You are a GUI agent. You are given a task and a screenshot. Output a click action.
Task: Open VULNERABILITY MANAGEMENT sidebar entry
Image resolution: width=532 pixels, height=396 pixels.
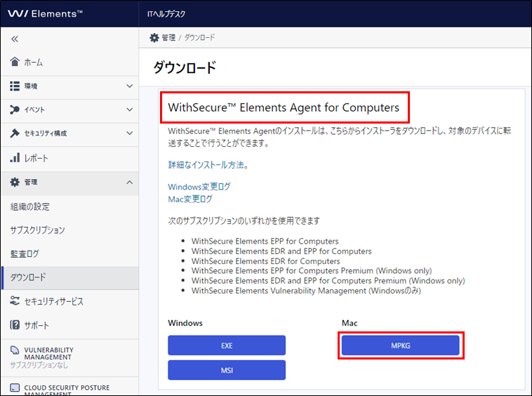69,357
